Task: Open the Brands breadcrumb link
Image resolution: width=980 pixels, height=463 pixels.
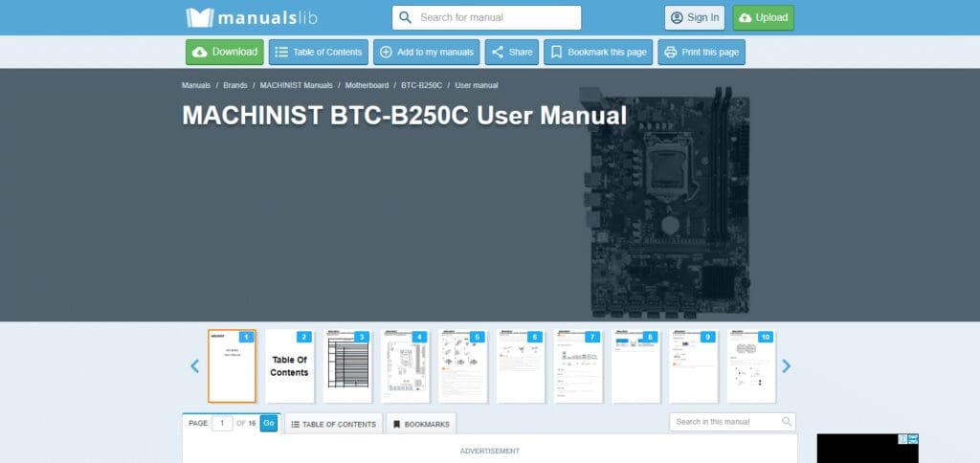Action: (x=235, y=85)
